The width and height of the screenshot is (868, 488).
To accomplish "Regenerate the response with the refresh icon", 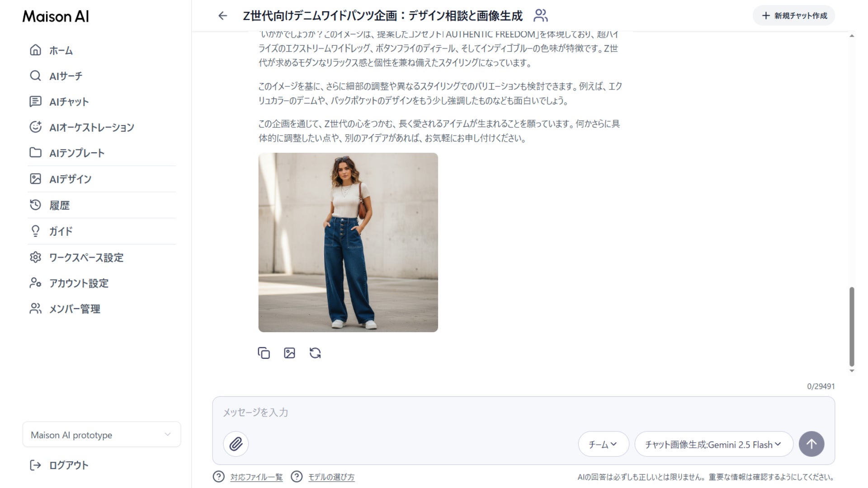I will pyautogui.click(x=315, y=353).
